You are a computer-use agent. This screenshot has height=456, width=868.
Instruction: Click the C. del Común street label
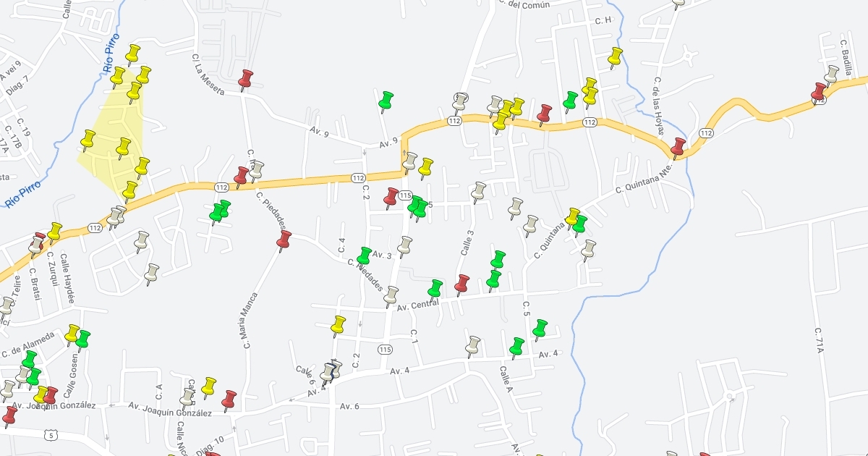524,4
